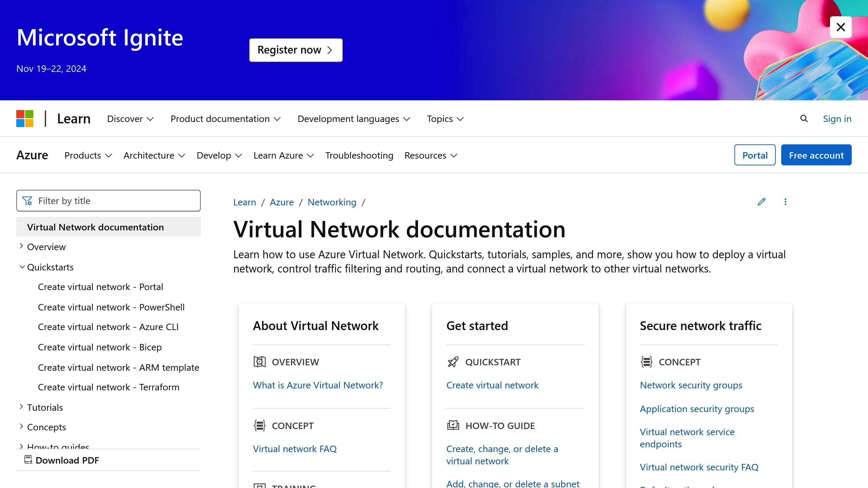868x488 pixels.
Task: Click the search icon in top navigation
Action: coord(804,119)
